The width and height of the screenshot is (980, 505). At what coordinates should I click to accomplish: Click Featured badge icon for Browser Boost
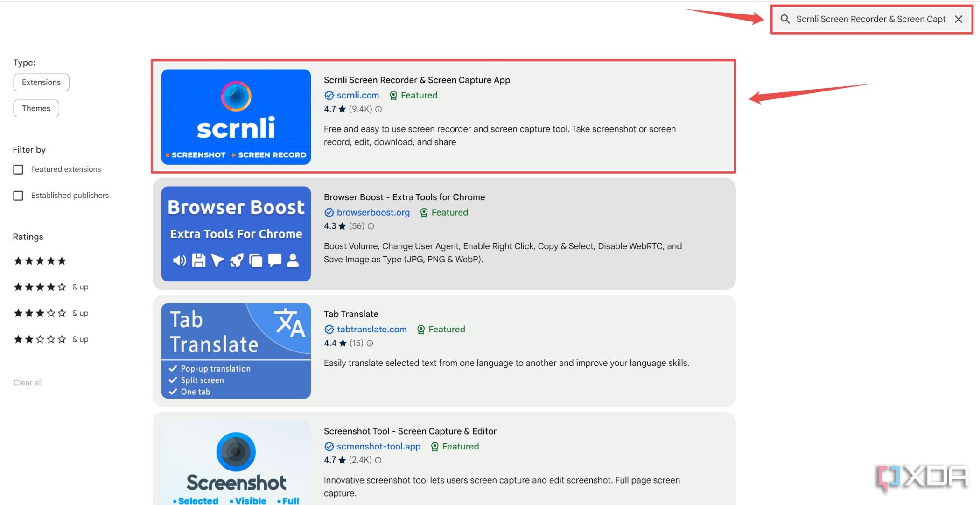(x=424, y=212)
